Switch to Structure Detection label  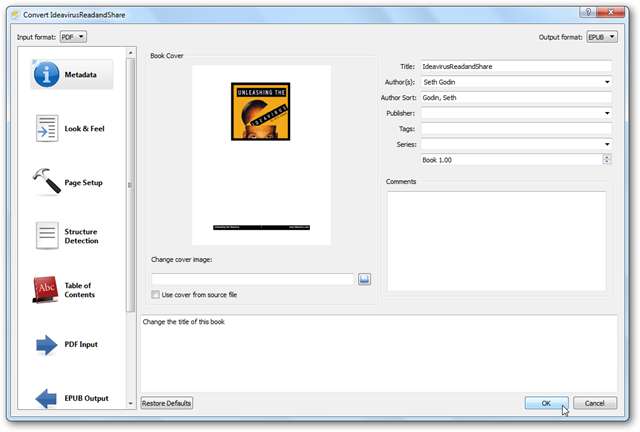click(81, 236)
